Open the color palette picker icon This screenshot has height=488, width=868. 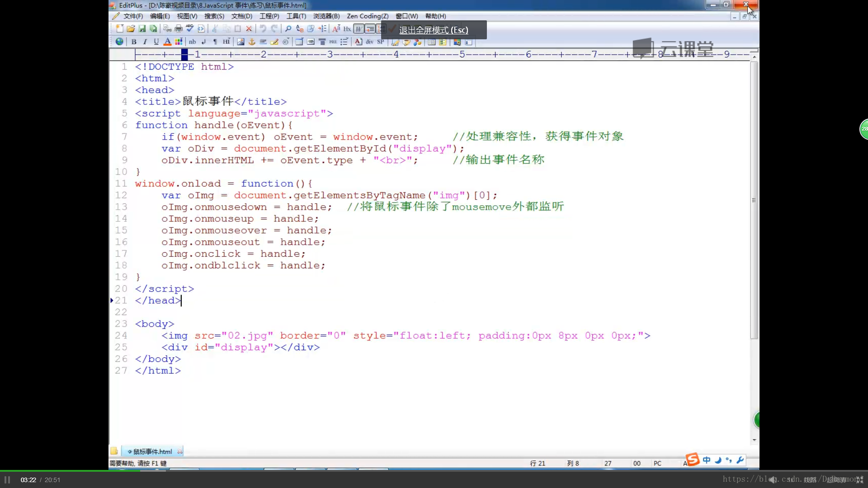click(x=179, y=42)
